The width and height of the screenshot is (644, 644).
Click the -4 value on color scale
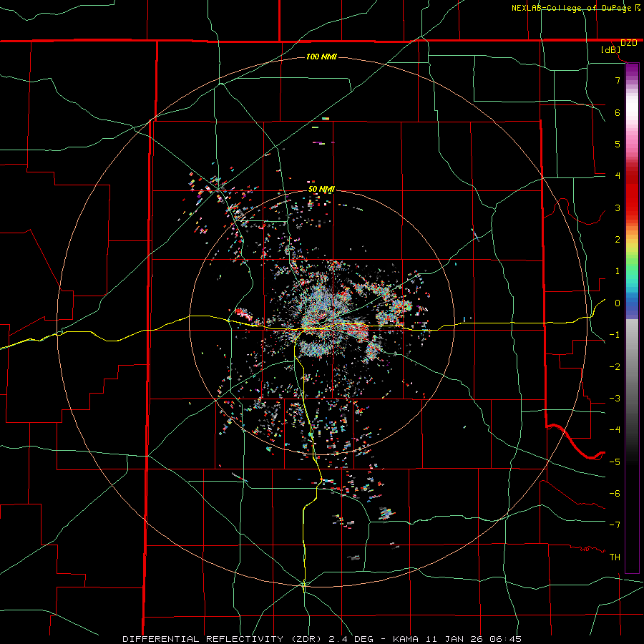pyautogui.click(x=615, y=430)
